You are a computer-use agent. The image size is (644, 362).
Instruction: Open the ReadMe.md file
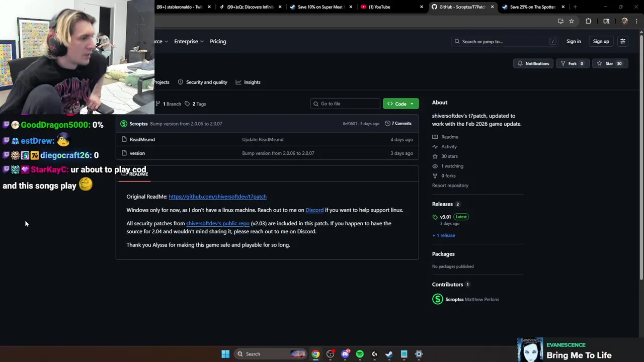pos(142,139)
